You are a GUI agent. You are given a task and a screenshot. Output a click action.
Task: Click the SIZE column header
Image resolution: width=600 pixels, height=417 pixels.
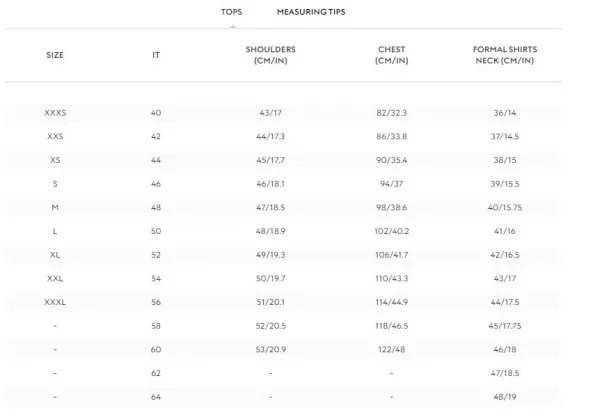(55, 55)
